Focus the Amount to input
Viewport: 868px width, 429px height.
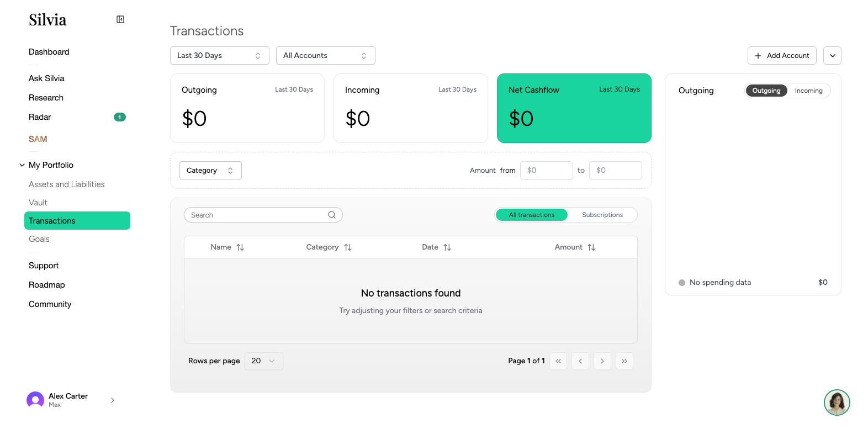click(616, 171)
